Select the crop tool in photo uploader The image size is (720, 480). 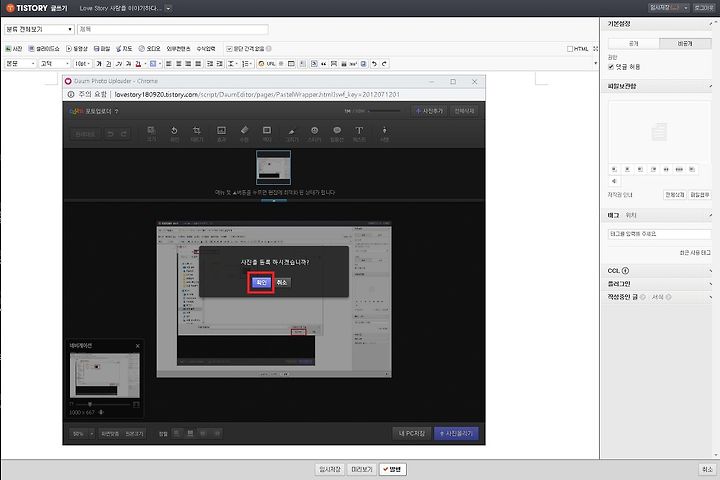[197, 134]
